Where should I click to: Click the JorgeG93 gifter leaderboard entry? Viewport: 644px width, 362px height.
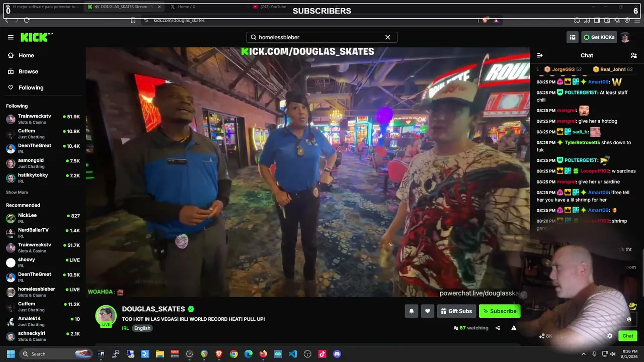(563, 69)
